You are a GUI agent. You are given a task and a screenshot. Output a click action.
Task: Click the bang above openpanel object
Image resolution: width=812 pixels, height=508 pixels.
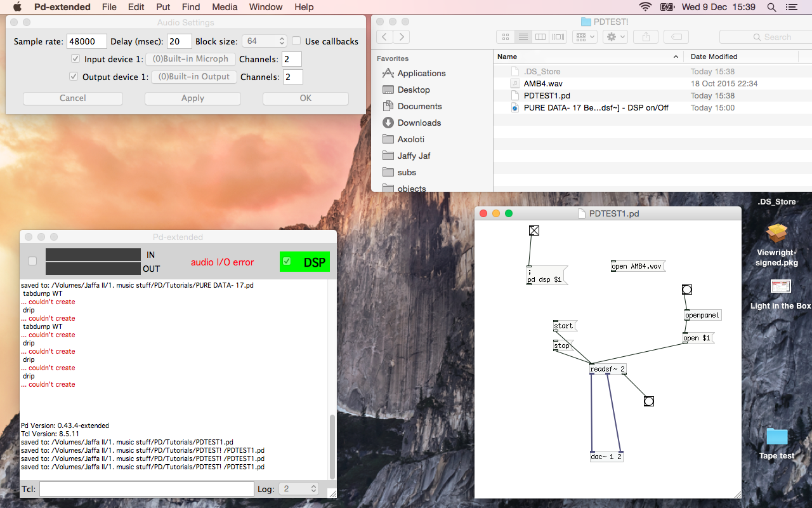[686, 290]
